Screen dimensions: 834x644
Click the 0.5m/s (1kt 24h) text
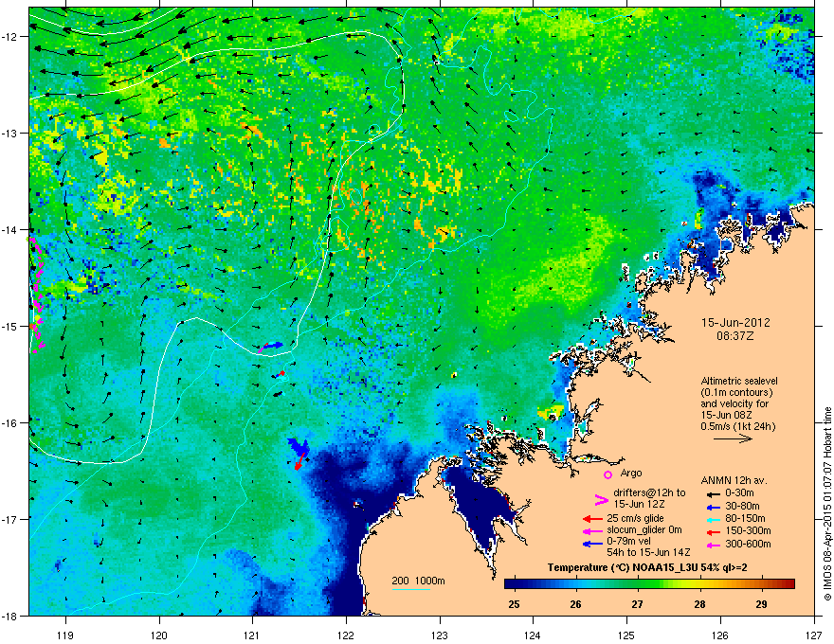737,426
